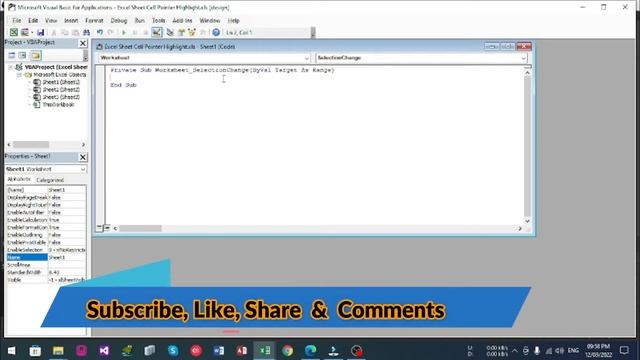The width and height of the screenshot is (640, 360).
Task: Collapse the Microsoft Excel Objects folder
Action: tap(19, 75)
